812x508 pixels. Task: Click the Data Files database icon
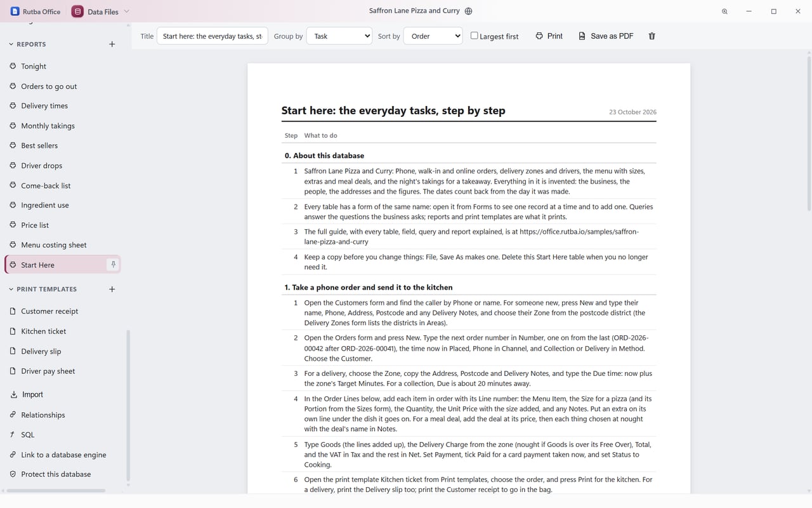pyautogui.click(x=77, y=11)
